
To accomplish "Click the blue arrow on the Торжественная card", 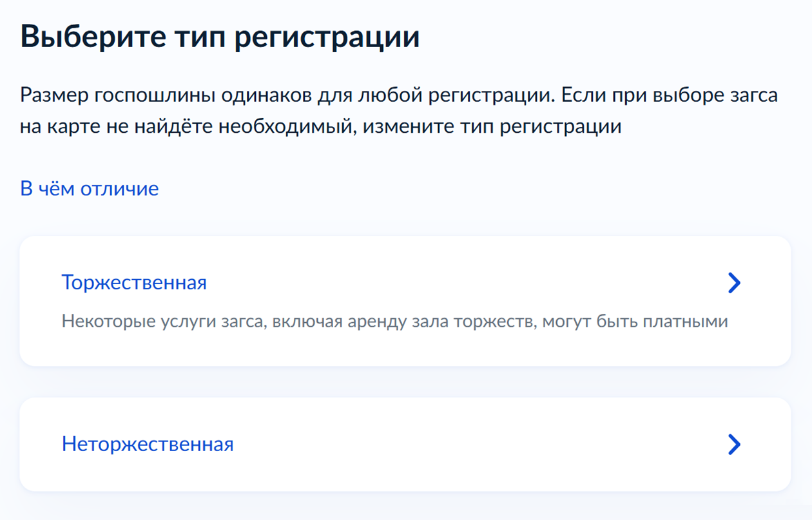I will click(x=733, y=282).
